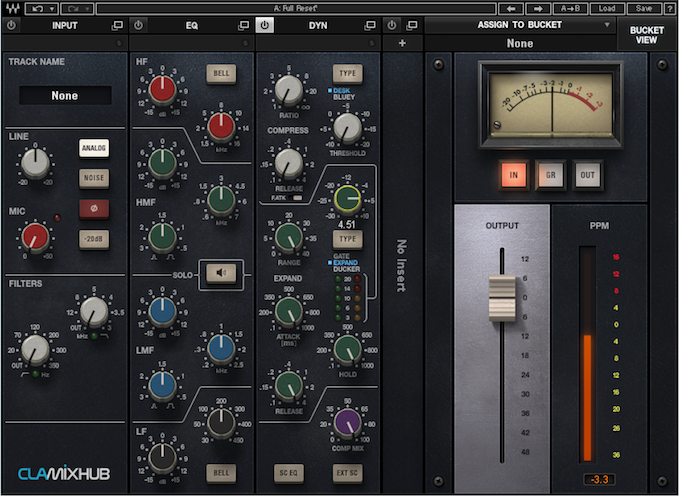
Task: Toggle the SC EQ button
Action: point(288,473)
